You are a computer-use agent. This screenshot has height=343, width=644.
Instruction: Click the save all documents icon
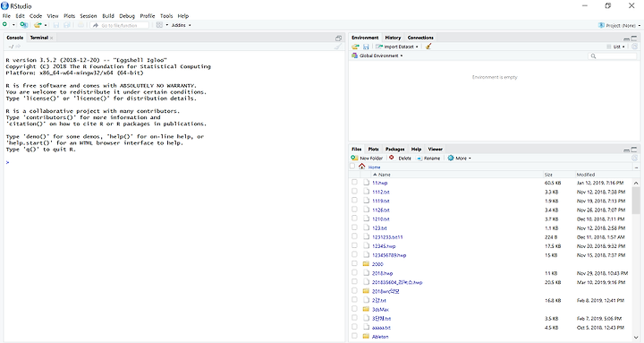click(67, 25)
